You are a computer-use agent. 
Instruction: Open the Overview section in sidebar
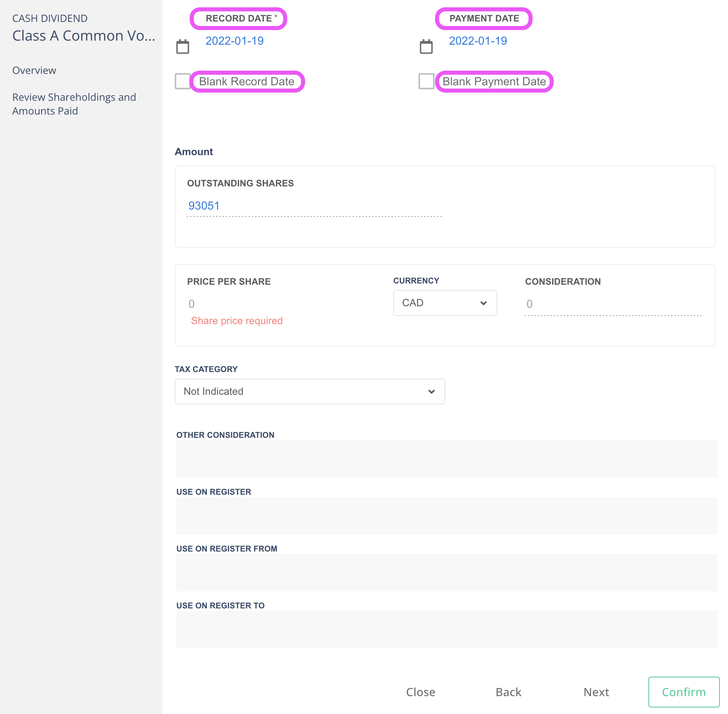coord(34,70)
